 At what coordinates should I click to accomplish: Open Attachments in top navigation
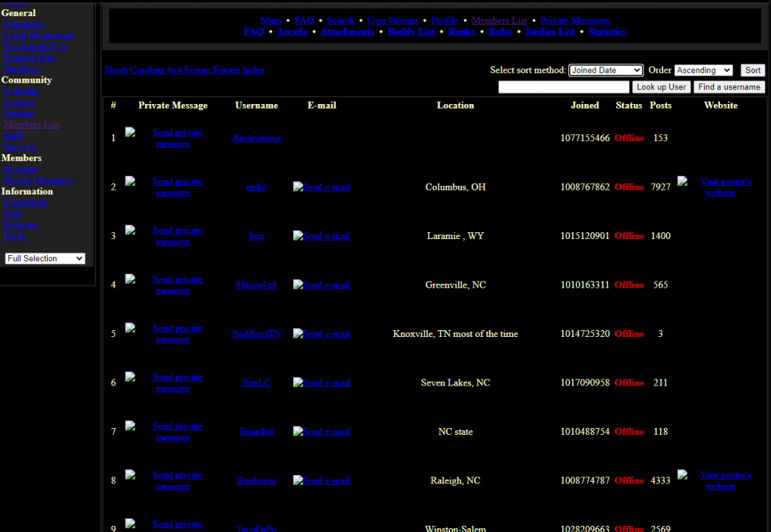[347, 32]
